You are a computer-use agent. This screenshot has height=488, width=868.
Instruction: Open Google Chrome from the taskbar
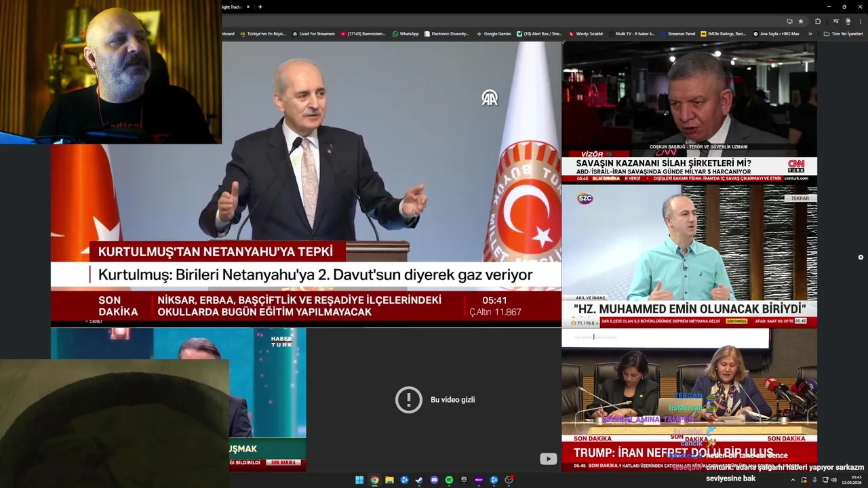click(374, 480)
